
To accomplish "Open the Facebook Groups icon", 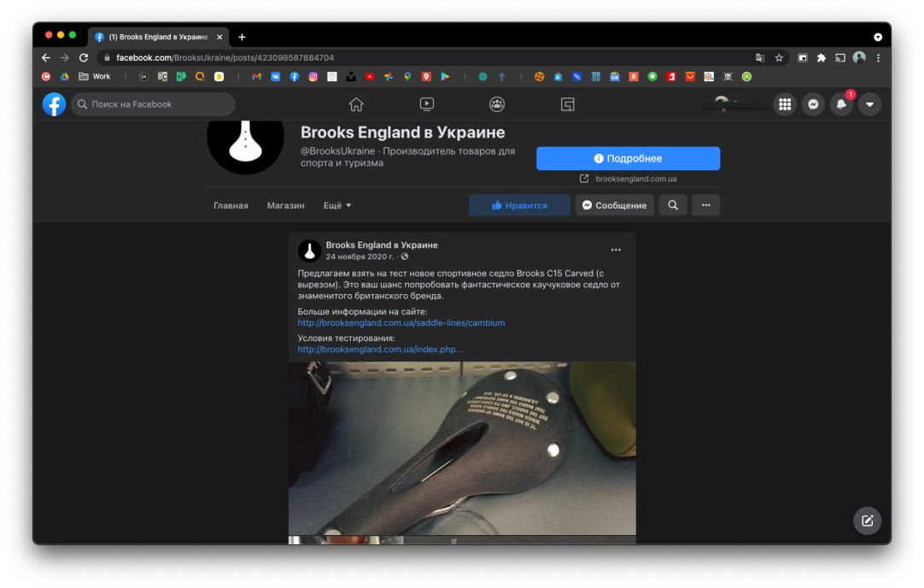I will tap(497, 104).
